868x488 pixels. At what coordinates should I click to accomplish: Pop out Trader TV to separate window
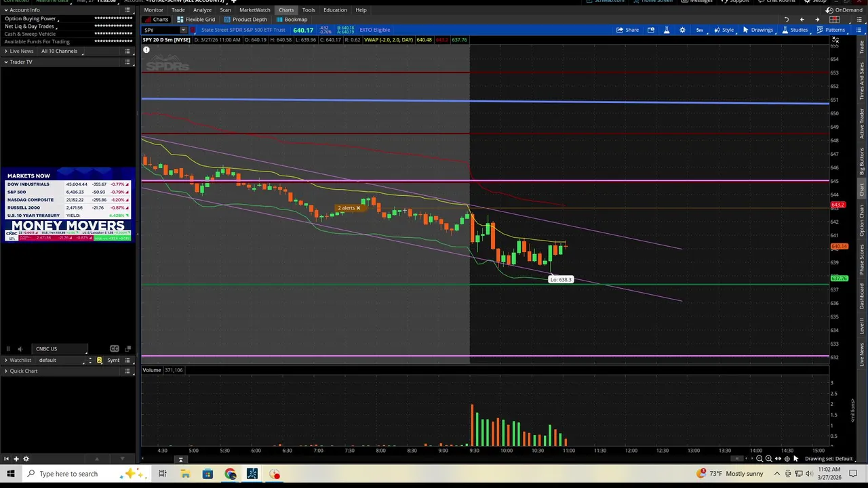127,349
